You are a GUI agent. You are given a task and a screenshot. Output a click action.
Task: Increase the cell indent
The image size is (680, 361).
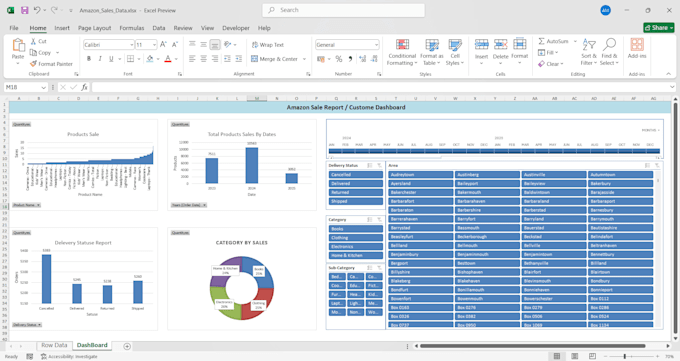point(239,59)
